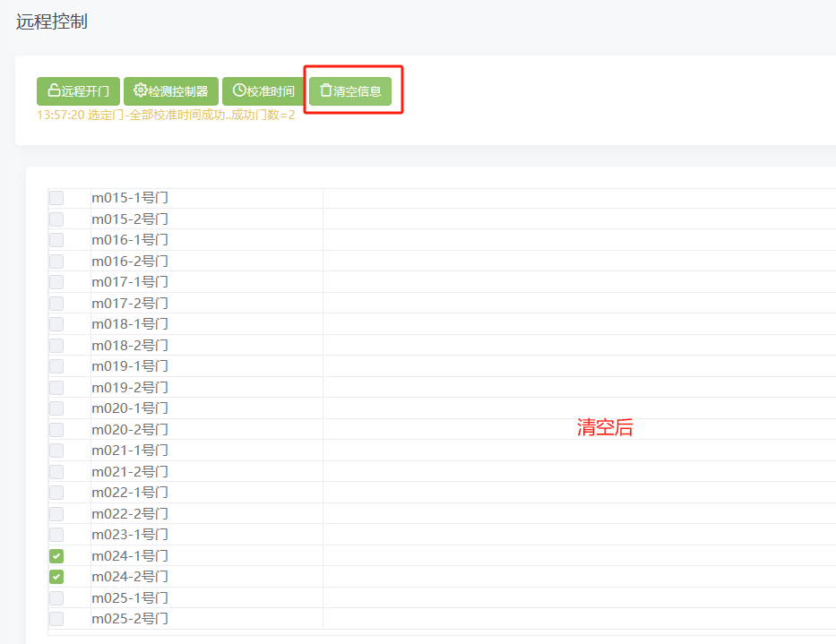The image size is (836, 644).
Task: Enable the m017-1号门 checkbox
Action: [x=56, y=282]
